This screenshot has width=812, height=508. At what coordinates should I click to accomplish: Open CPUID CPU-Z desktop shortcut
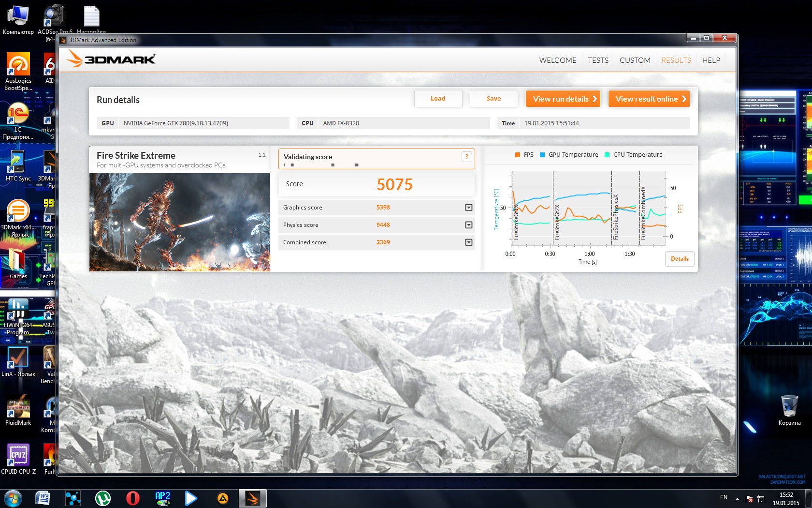[18, 455]
